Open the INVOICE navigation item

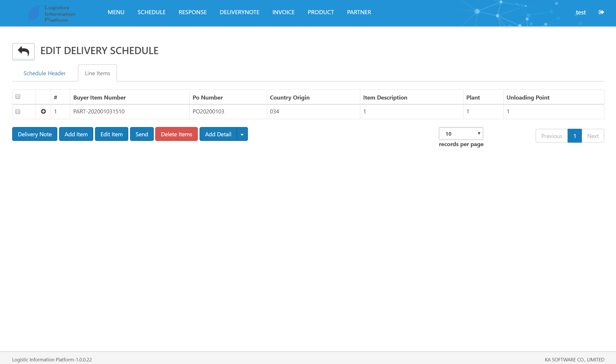point(284,12)
